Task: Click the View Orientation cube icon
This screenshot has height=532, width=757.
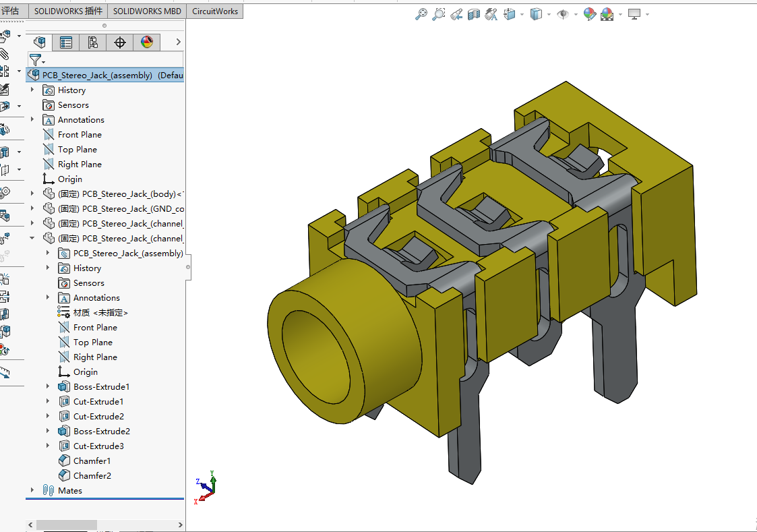Action: pyautogui.click(x=510, y=14)
